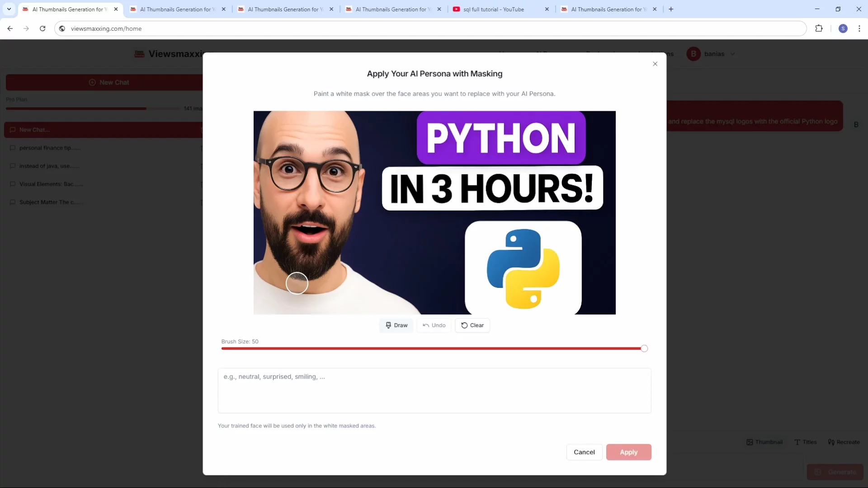The width and height of the screenshot is (868, 488).
Task: Reload the page
Action: point(42,28)
